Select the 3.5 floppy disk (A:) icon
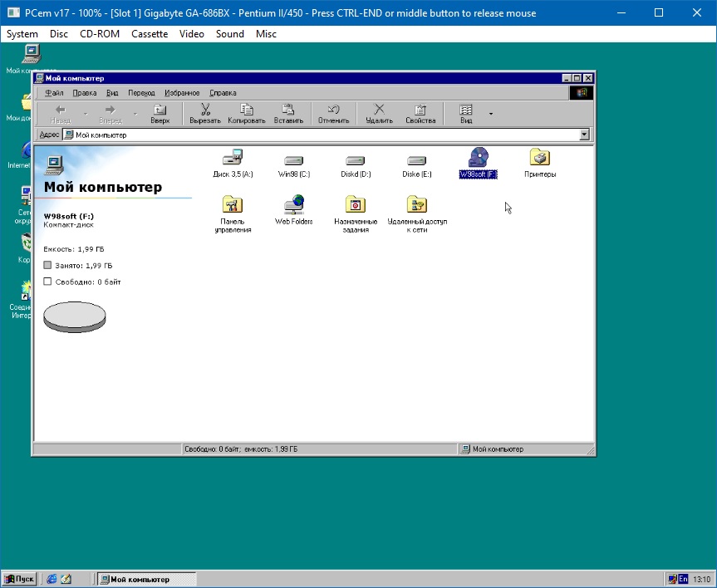 233,158
